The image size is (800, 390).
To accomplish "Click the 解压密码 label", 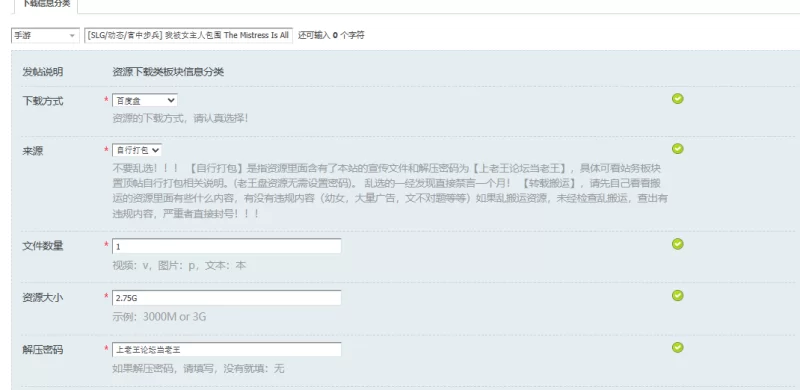I will pos(43,350).
